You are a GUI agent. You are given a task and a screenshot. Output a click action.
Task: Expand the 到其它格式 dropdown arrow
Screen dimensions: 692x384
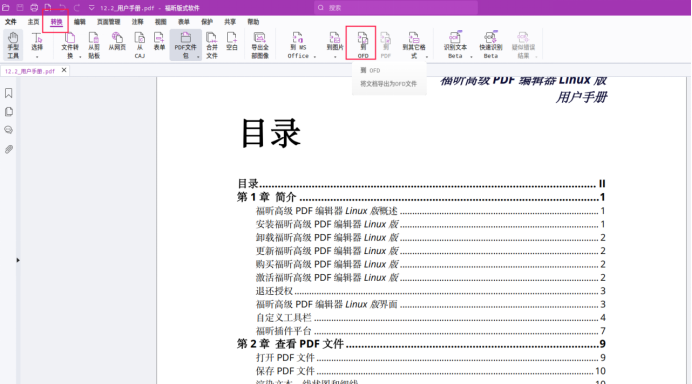coord(427,57)
